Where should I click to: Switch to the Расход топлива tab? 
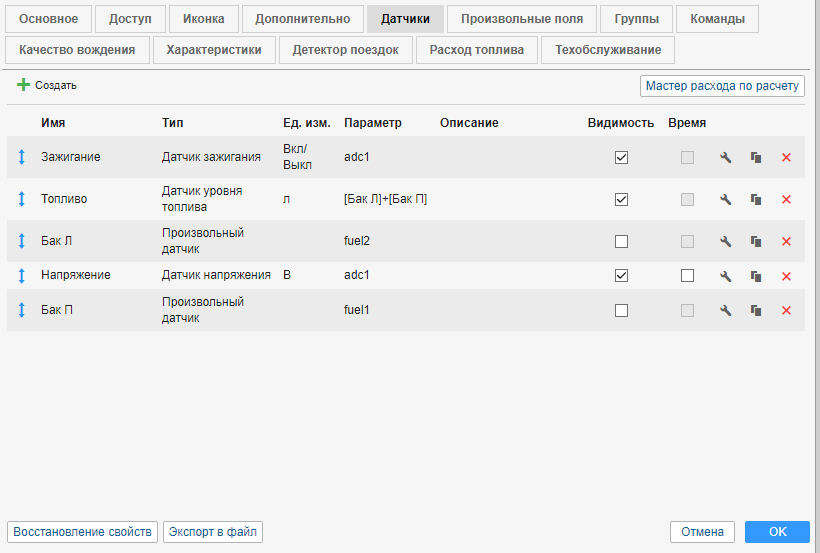pyautogui.click(x=477, y=50)
